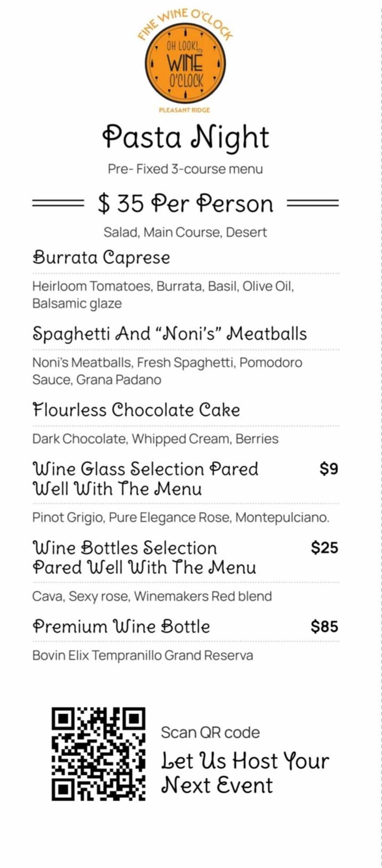Click the Scan QR code label
This screenshot has width=382, height=868.
[210, 732]
